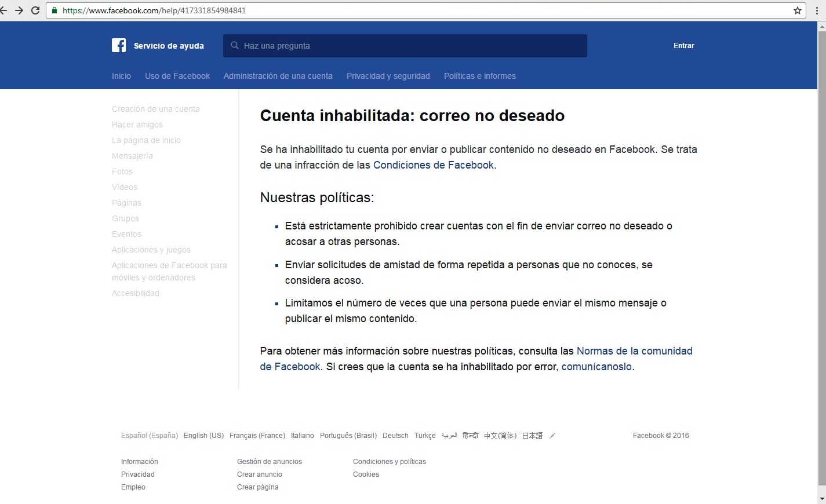Switch language to 中文(简体)

click(500, 436)
